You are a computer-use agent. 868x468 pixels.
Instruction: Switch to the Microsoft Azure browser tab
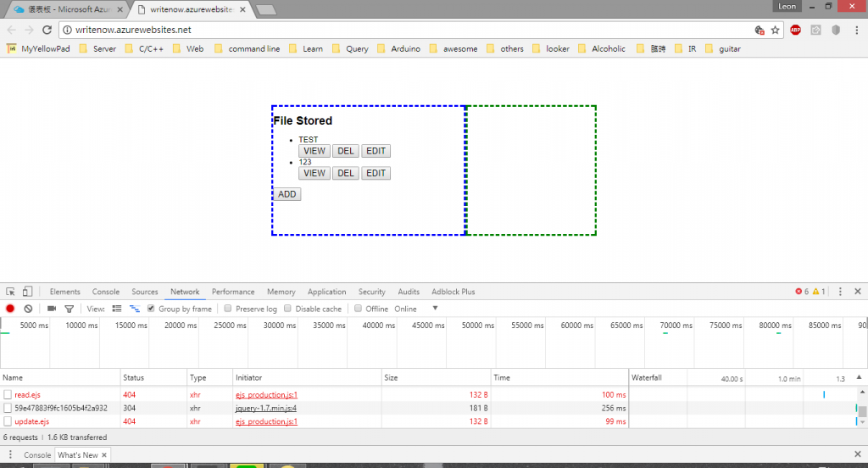67,9
